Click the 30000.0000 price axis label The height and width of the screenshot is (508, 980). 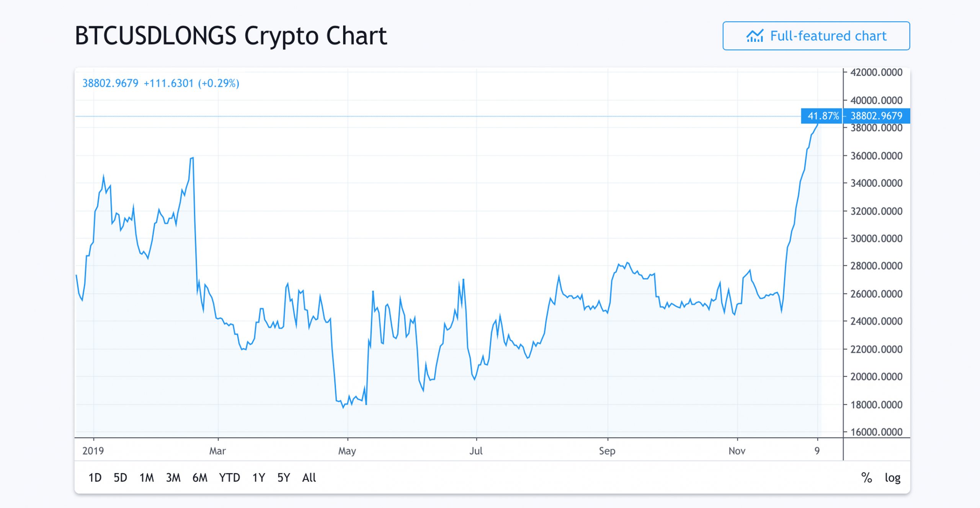point(876,238)
